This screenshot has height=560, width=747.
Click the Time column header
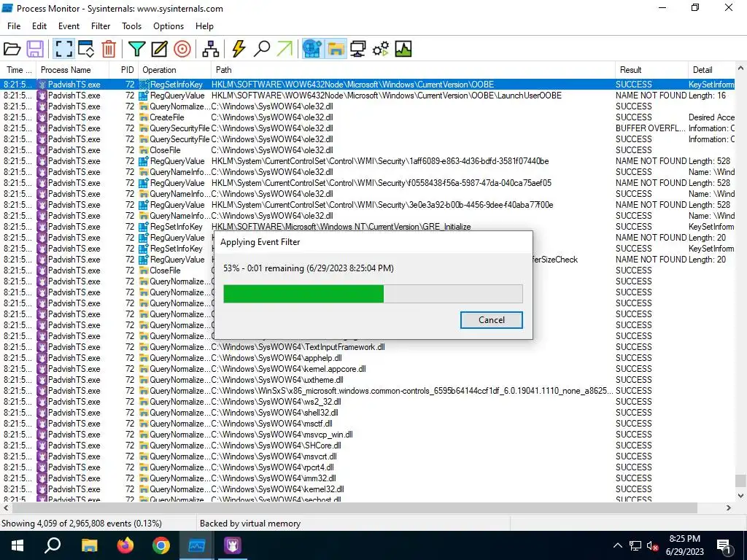18,70
